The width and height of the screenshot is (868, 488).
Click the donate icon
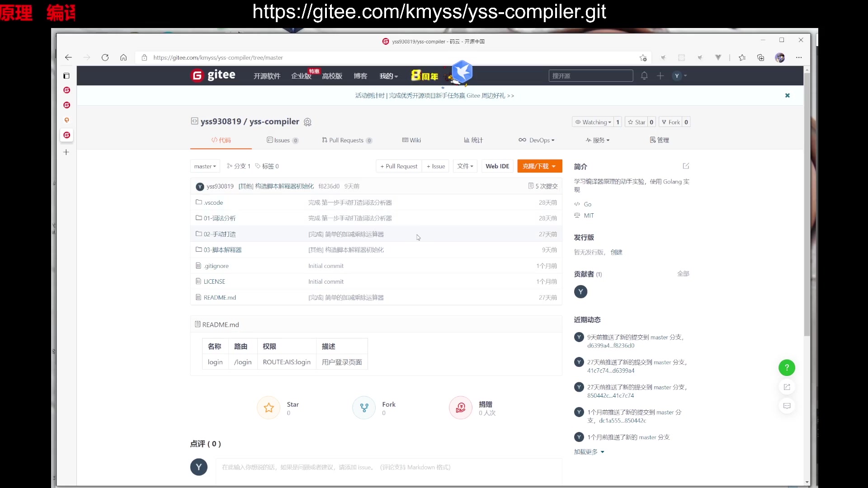tap(460, 408)
